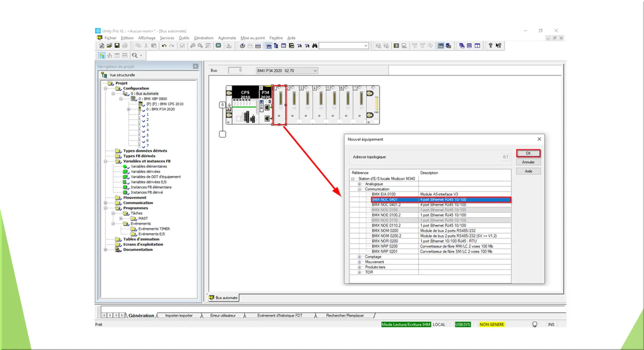Click the binoculars search icon
Screen dimensions: 644x350
point(314,46)
